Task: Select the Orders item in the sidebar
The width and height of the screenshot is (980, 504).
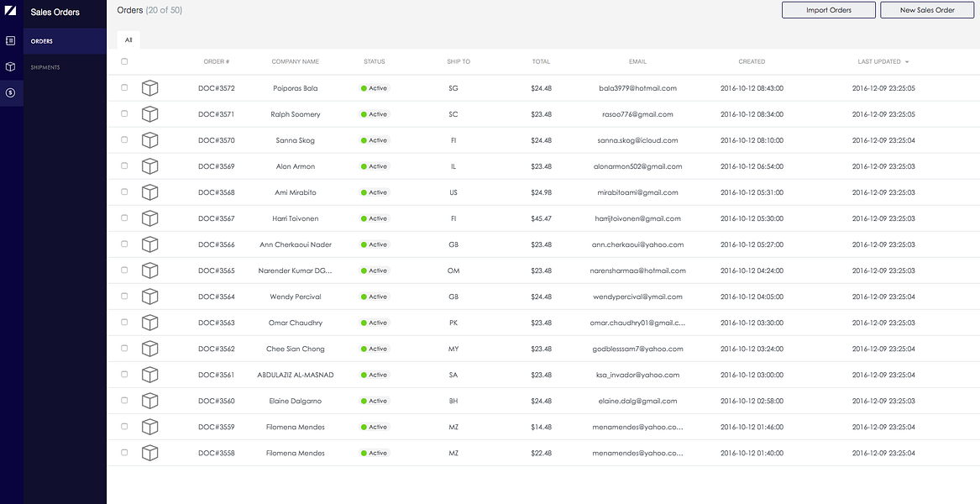Action: tap(65, 41)
